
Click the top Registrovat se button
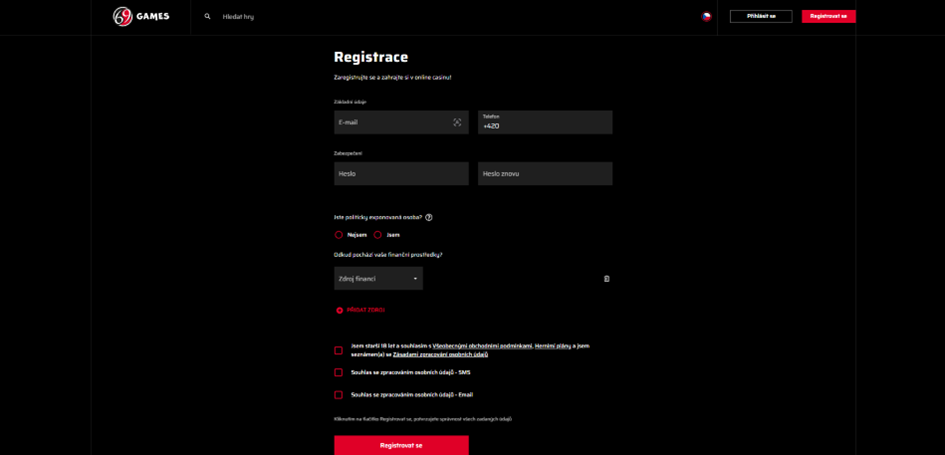829,16
